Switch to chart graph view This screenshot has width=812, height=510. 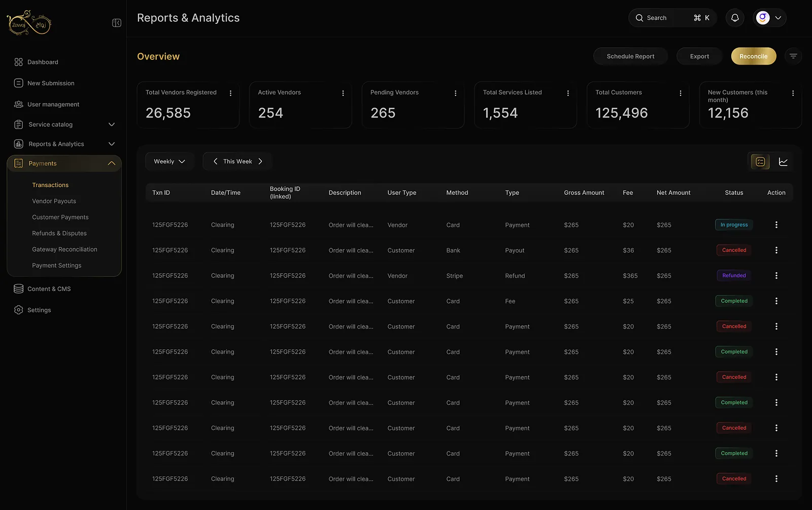[x=783, y=162]
